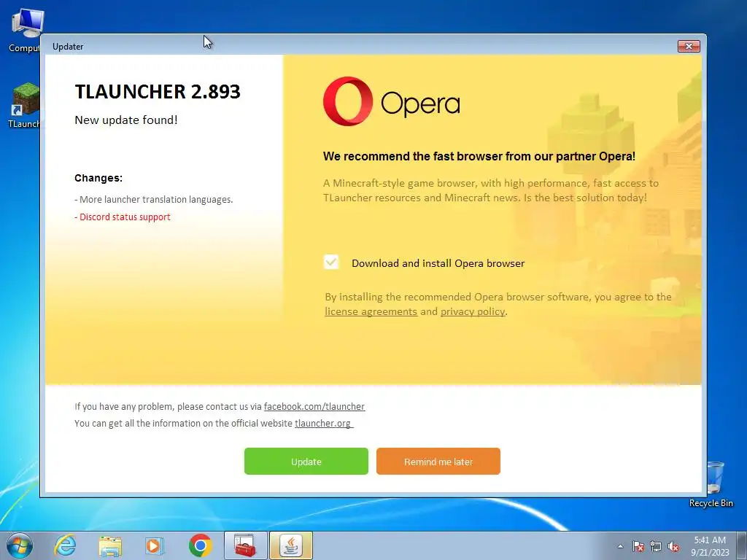The height and width of the screenshot is (560, 747).
Task: Select the Java application taskbar button
Action: pos(291,545)
